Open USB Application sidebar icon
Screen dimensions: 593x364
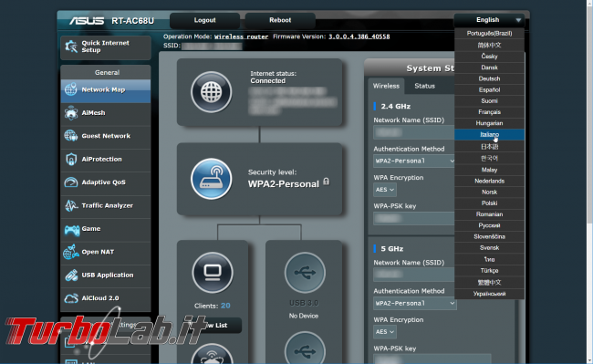pyautogui.click(x=71, y=276)
